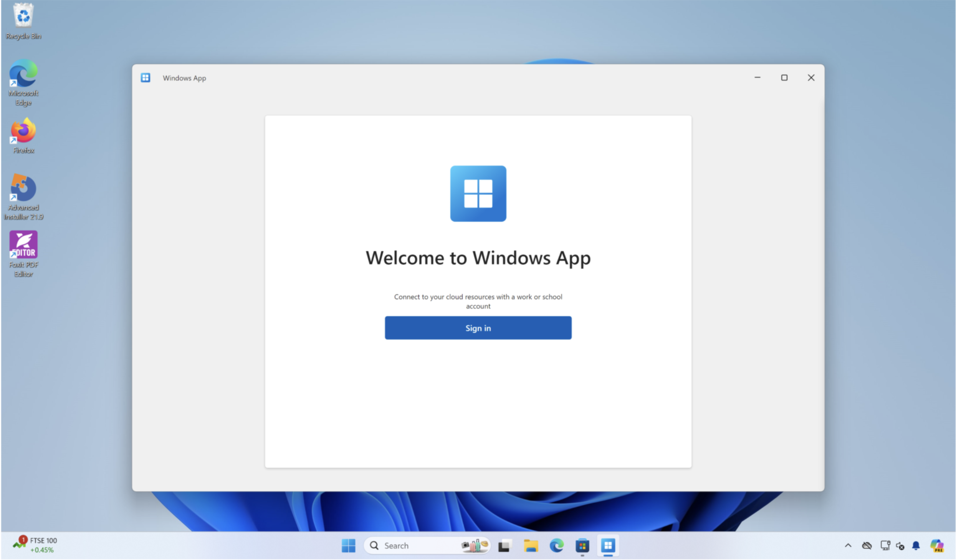Click the blue Sign in button

tap(478, 328)
